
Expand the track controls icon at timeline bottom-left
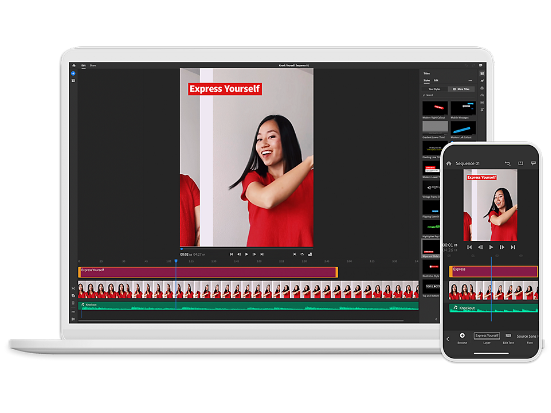[x=73, y=319]
